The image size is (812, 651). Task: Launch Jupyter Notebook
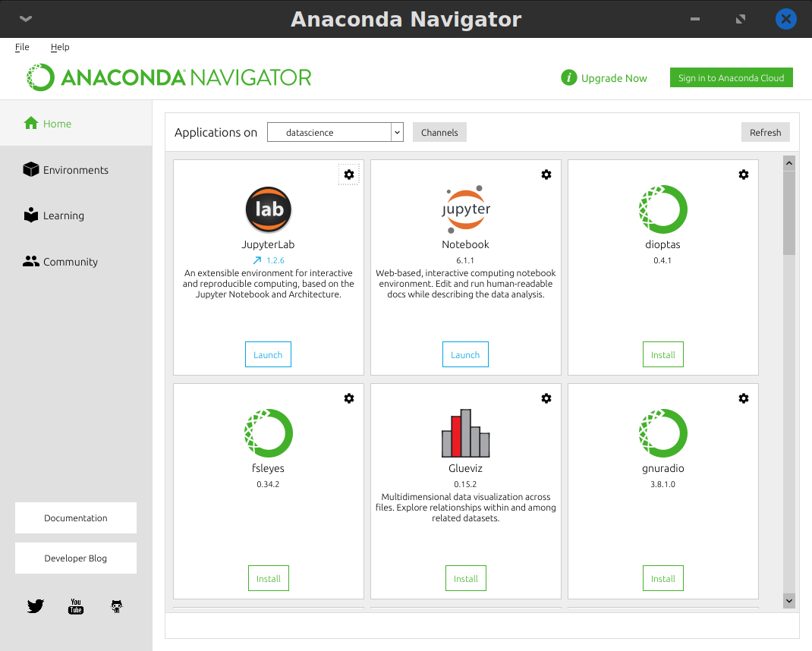465,354
